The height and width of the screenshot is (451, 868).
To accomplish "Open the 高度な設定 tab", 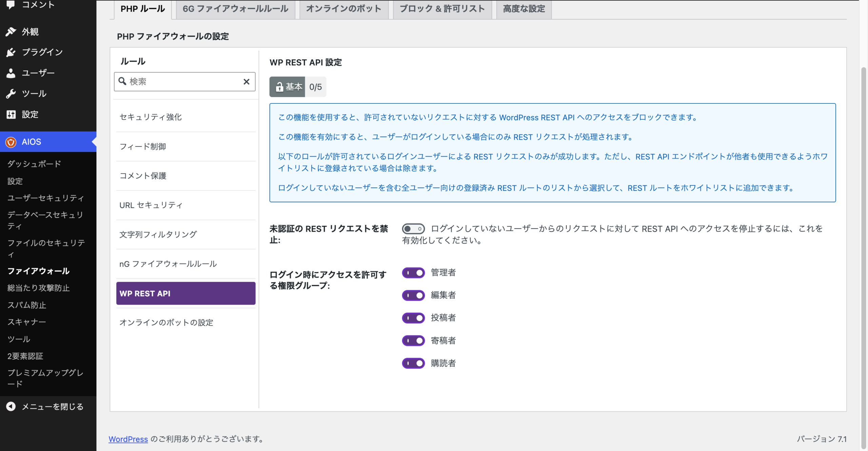I will click(524, 9).
